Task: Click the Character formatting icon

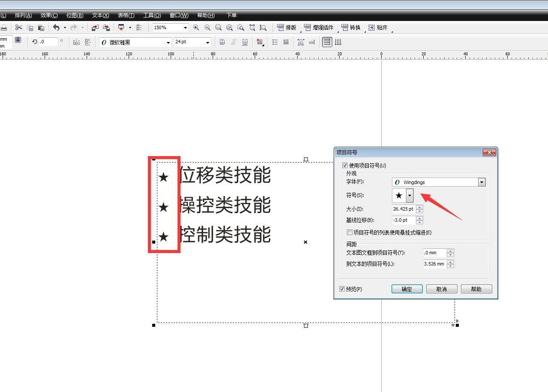Action: pos(301,42)
